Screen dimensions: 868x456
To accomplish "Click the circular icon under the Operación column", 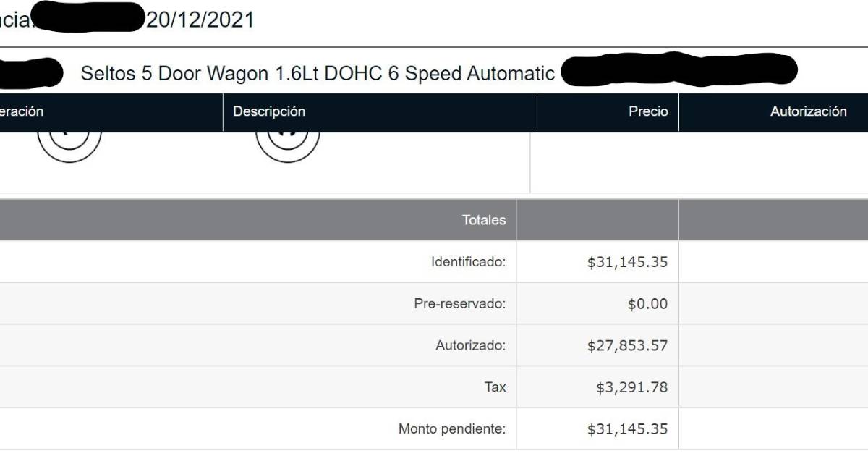I will (x=69, y=145).
